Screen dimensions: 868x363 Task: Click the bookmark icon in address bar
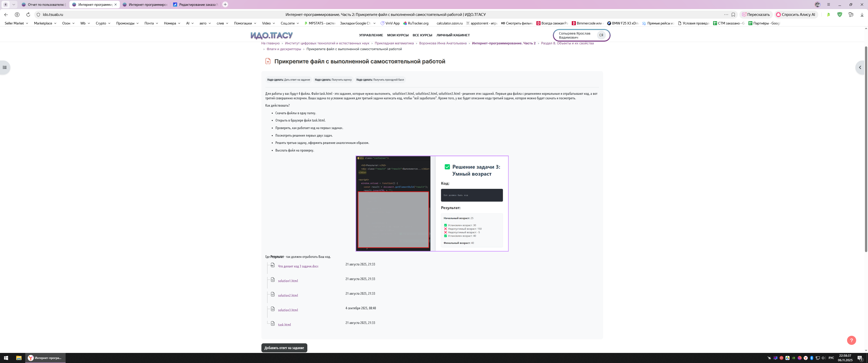click(733, 14)
